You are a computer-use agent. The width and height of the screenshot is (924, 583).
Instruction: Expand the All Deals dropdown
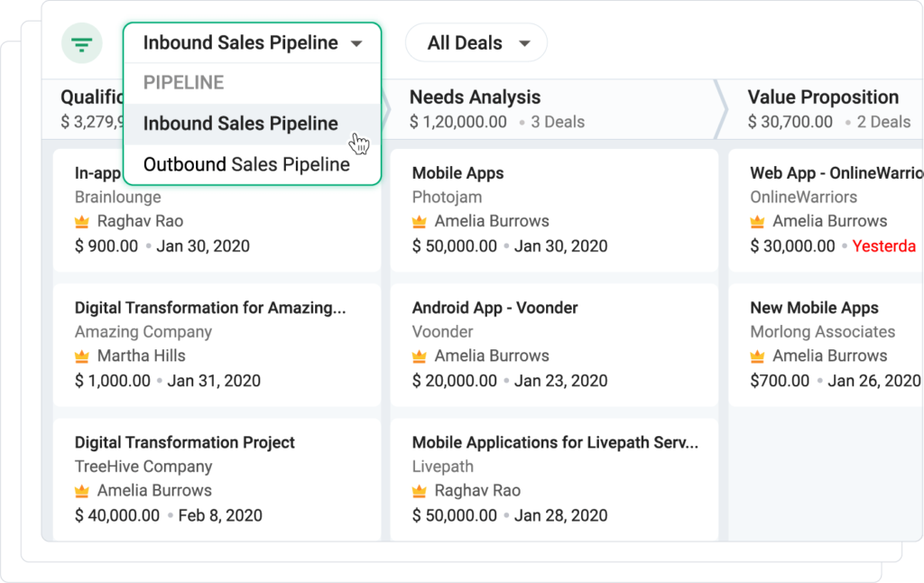(476, 43)
